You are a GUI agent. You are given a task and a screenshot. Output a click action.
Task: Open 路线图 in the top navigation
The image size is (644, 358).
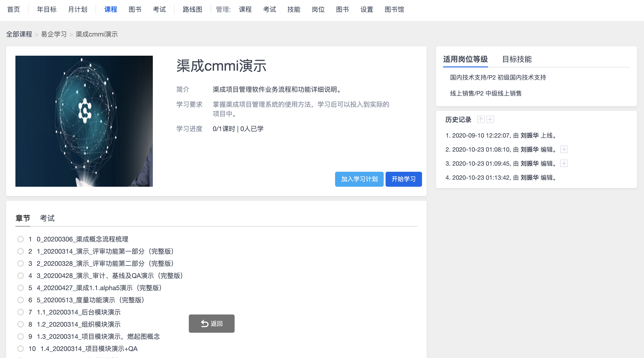[x=193, y=10]
